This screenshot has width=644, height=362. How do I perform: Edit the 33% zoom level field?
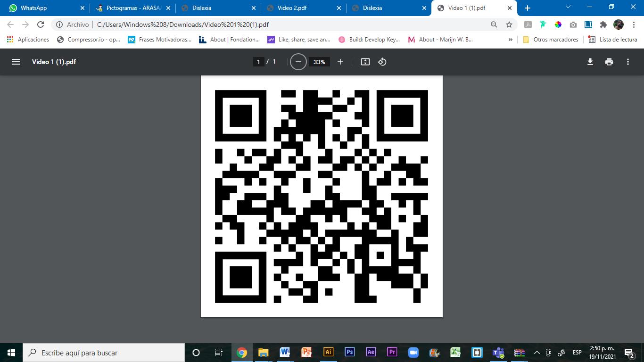point(319,62)
